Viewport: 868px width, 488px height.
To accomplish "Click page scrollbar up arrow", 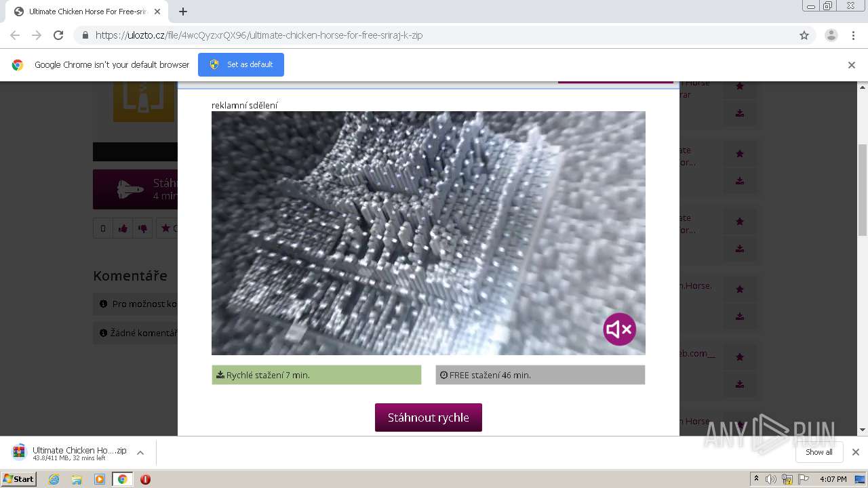I will click(x=863, y=87).
